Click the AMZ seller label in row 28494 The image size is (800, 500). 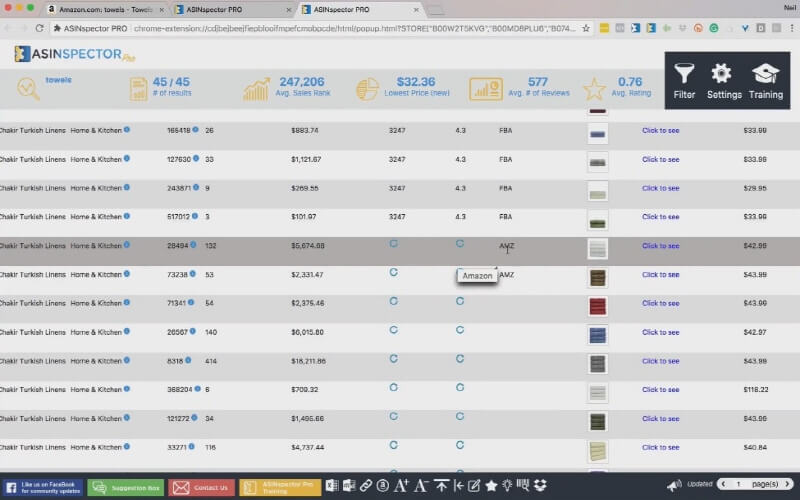click(507, 245)
